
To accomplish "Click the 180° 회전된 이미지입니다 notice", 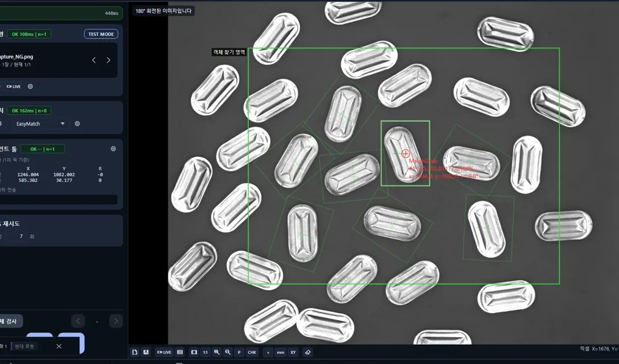I will [164, 11].
